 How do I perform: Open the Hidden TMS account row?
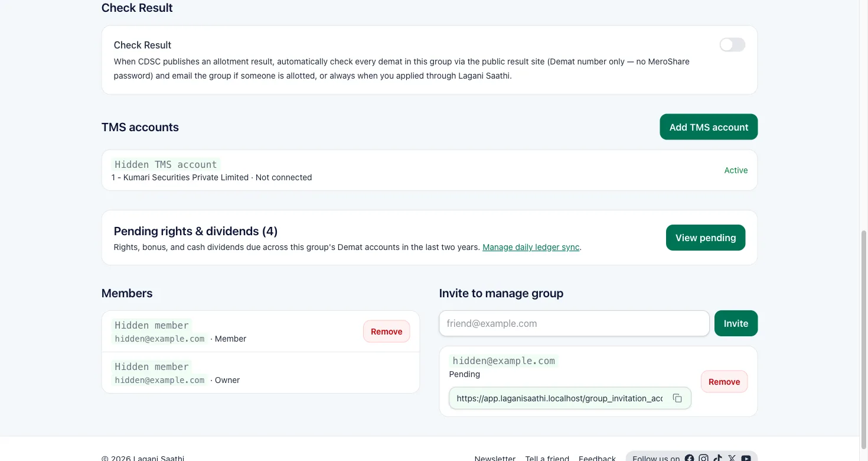coord(429,170)
